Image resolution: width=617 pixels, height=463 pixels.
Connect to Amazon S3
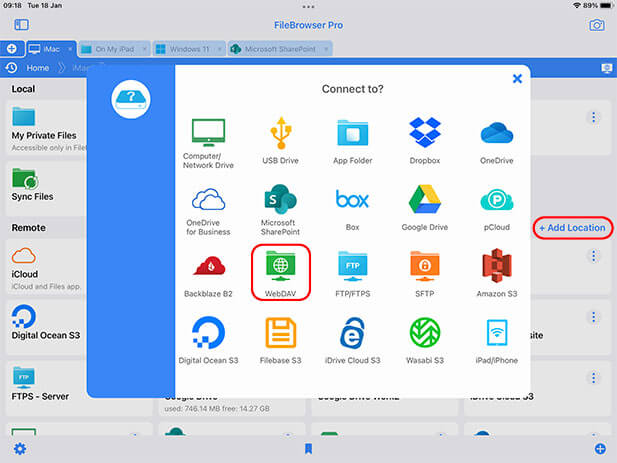[497, 273]
